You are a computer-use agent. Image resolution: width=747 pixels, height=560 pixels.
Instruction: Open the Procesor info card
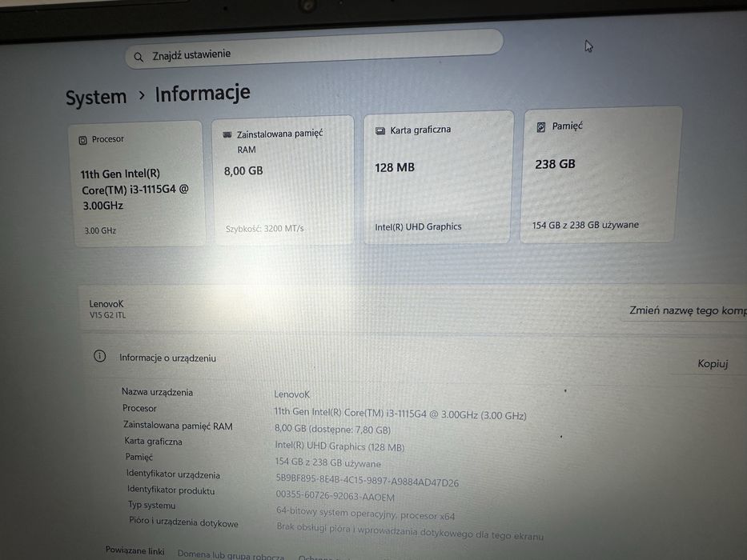tap(139, 184)
